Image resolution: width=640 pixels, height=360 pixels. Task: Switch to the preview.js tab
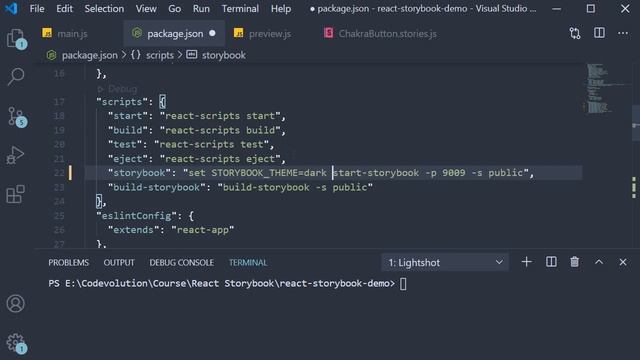[x=269, y=33]
